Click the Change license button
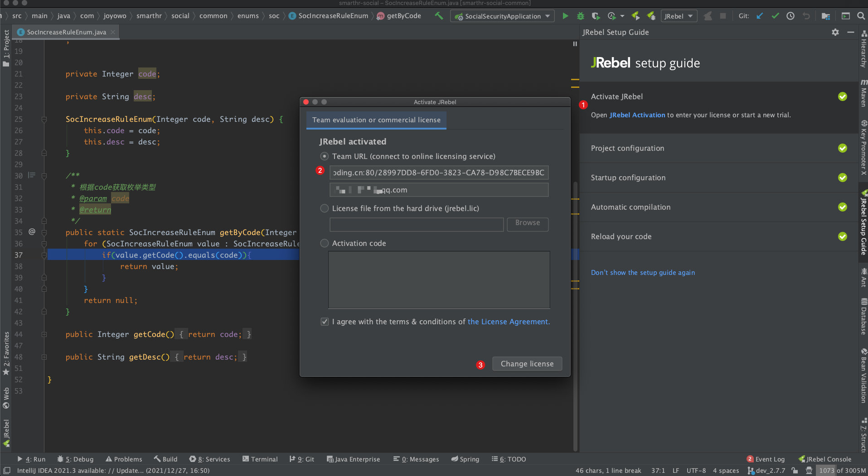Viewport: 868px width, 476px height. [x=527, y=364]
